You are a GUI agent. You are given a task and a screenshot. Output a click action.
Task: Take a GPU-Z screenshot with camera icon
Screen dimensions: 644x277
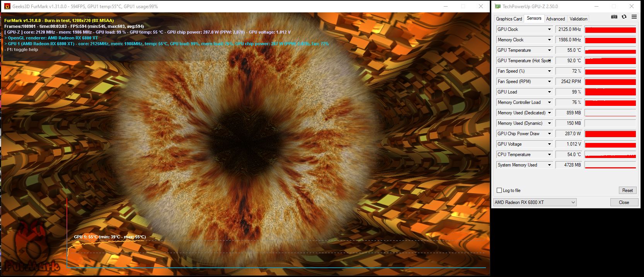[x=614, y=17]
